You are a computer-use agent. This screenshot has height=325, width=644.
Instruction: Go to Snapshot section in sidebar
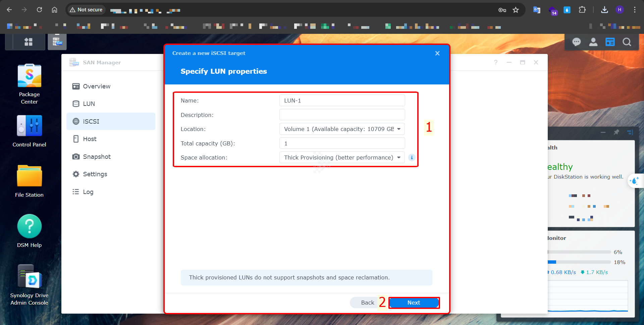(97, 157)
